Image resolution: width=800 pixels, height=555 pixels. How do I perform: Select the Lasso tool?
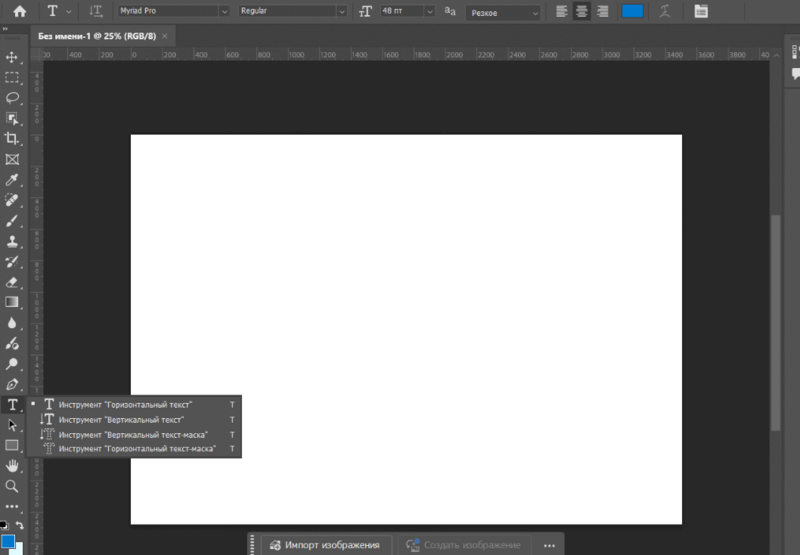(x=12, y=98)
